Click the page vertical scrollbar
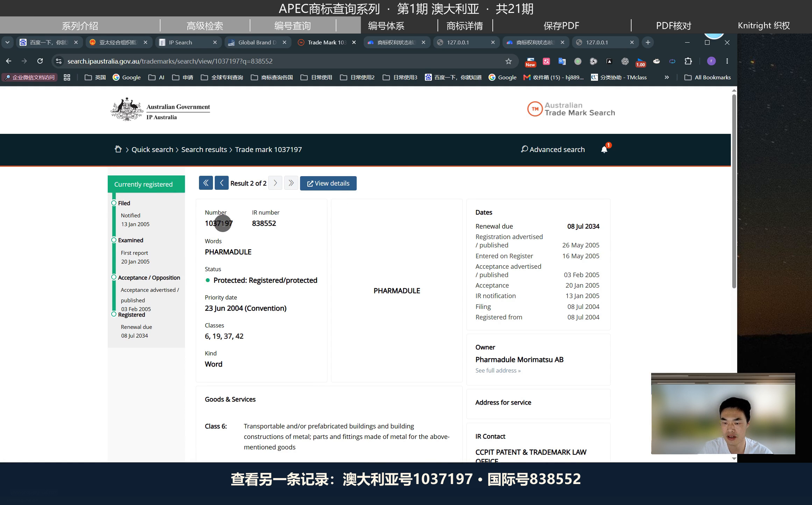Image resolution: width=812 pixels, height=505 pixels. coord(734,192)
